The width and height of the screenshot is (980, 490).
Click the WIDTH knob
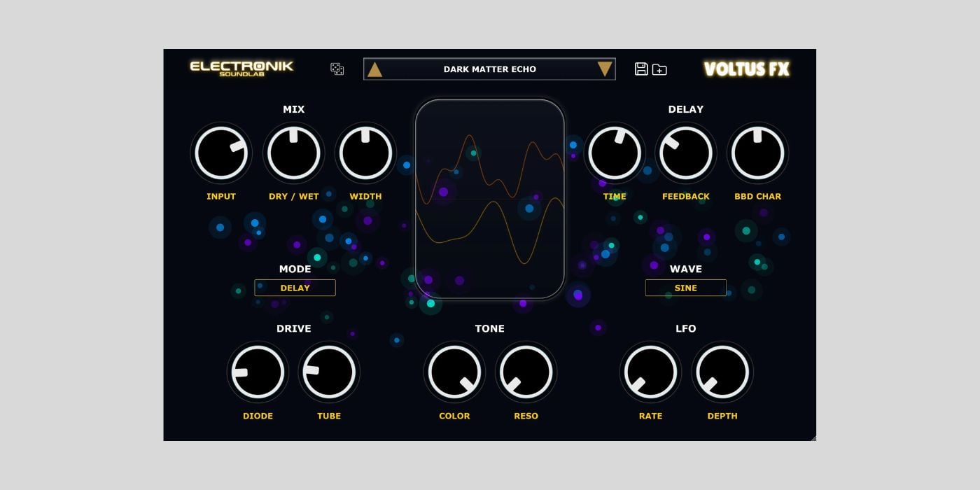(365, 153)
